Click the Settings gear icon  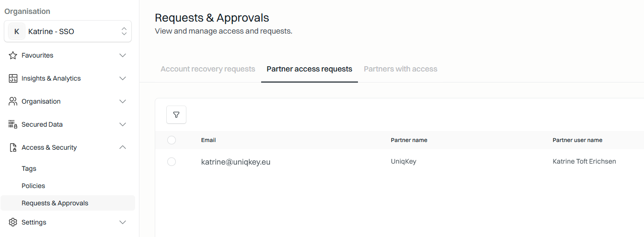[13, 222]
